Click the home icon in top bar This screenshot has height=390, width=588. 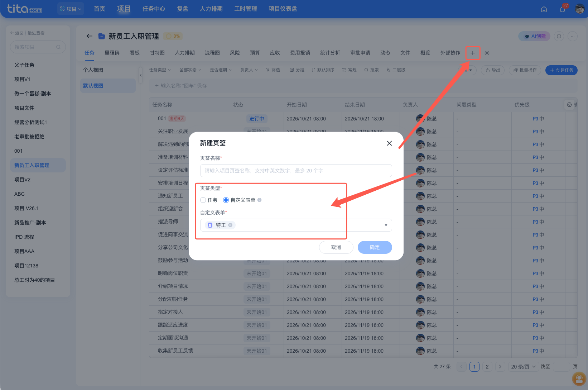544,9
